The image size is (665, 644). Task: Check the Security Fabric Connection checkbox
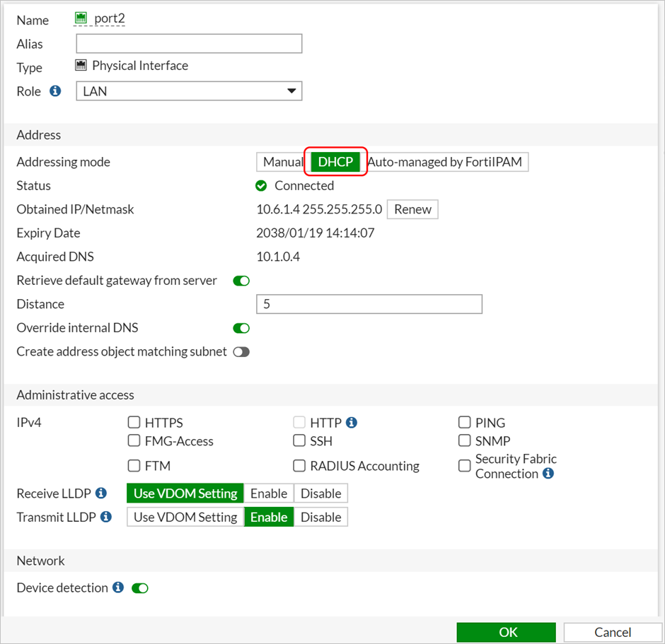(x=464, y=466)
